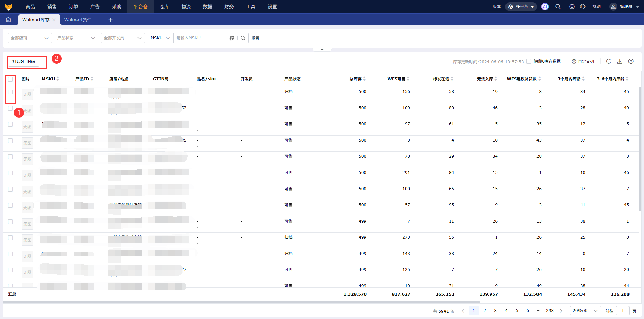Tick the select-all checkbox in table header
Screen dimensions: 644x319
pos(10,79)
